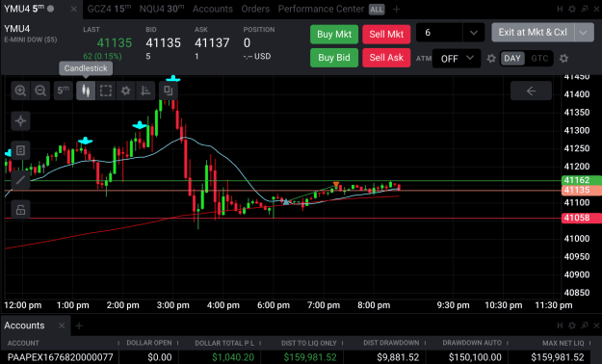This screenshot has height=364, width=602.
Task: Click Sell Ask button
Action: (x=386, y=58)
